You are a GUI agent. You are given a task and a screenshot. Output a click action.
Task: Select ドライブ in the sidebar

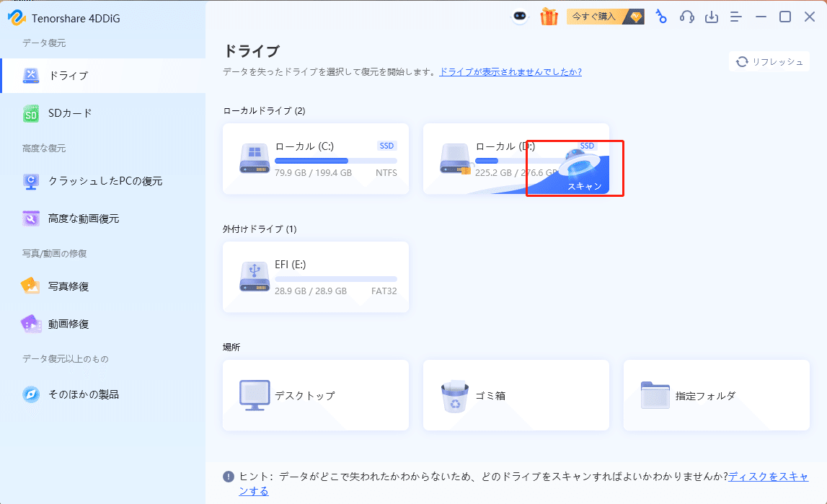[x=103, y=76]
